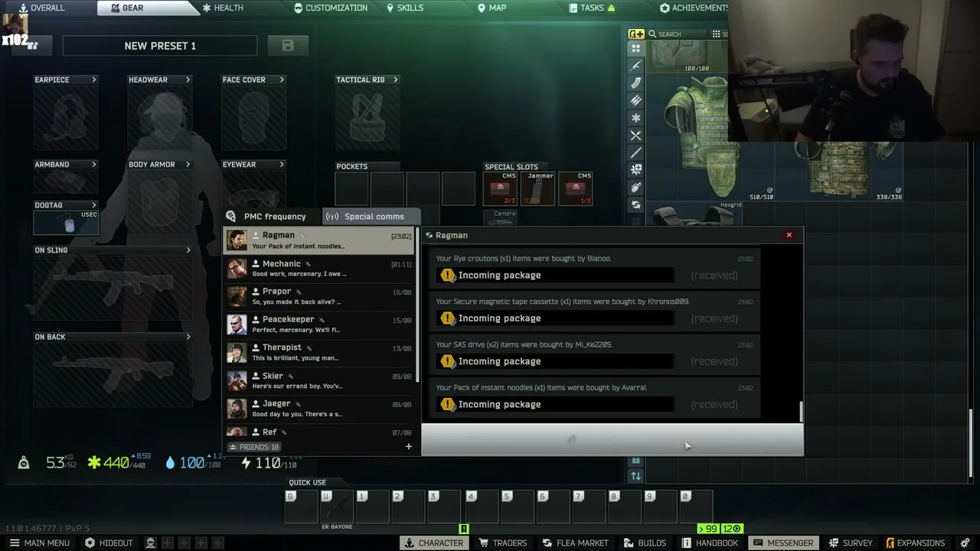980x551 pixels.
Task: Open the Mechanic conversation
Action: tap(320, 269)
